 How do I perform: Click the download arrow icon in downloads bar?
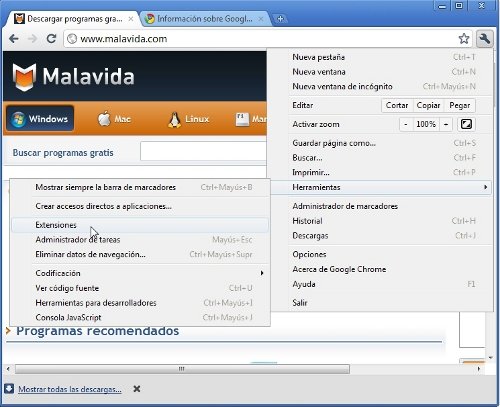pos(9,388)
